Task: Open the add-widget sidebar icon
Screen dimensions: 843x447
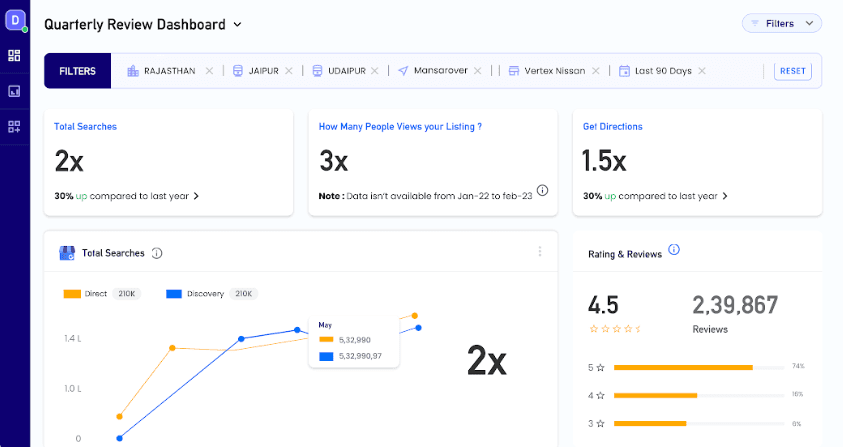Action: click(15, 127)
